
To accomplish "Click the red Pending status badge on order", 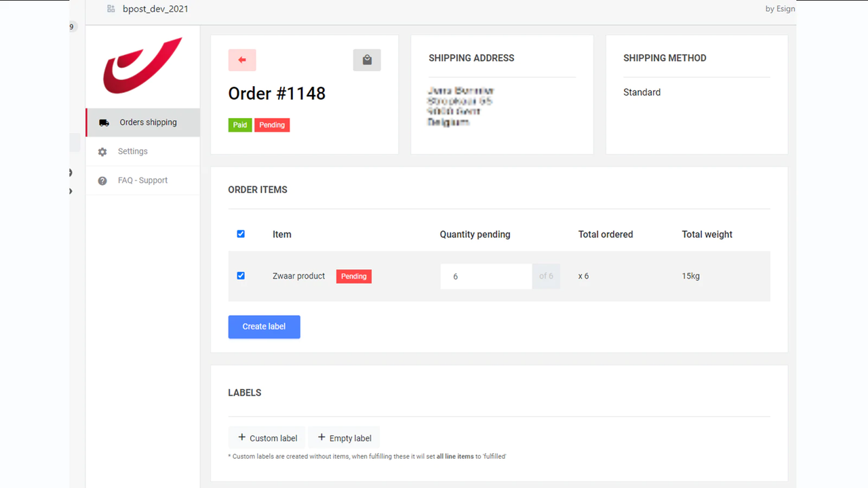I will (x=272, y=125).
